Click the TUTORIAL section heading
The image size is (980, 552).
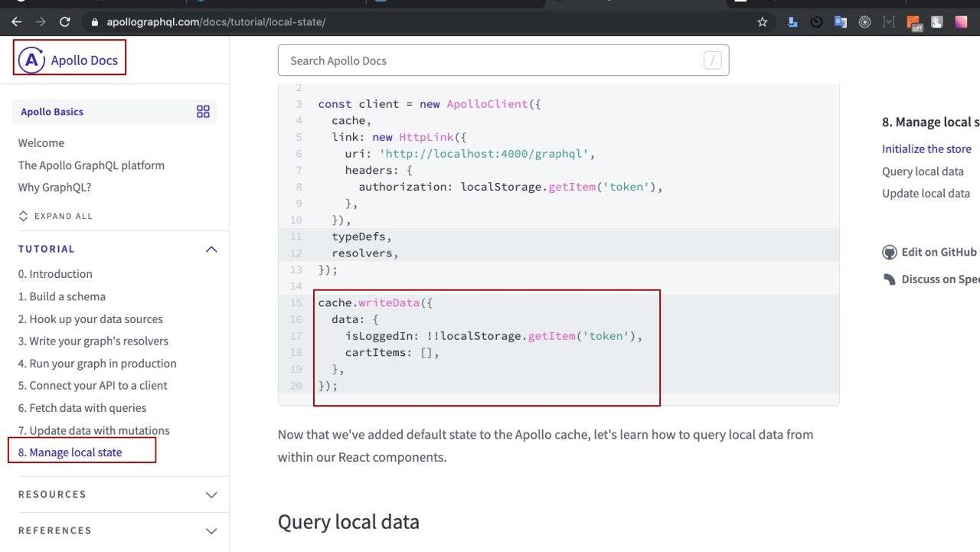pos(47,249)
